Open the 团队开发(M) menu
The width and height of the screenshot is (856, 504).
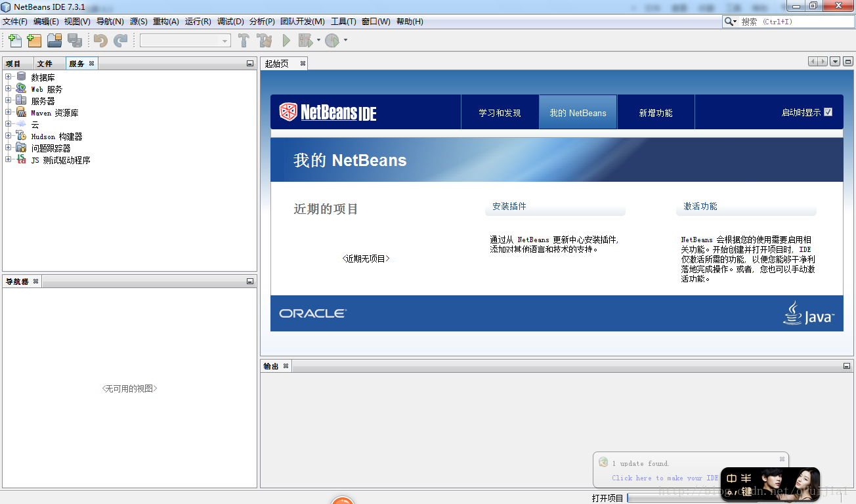point(303,22)
